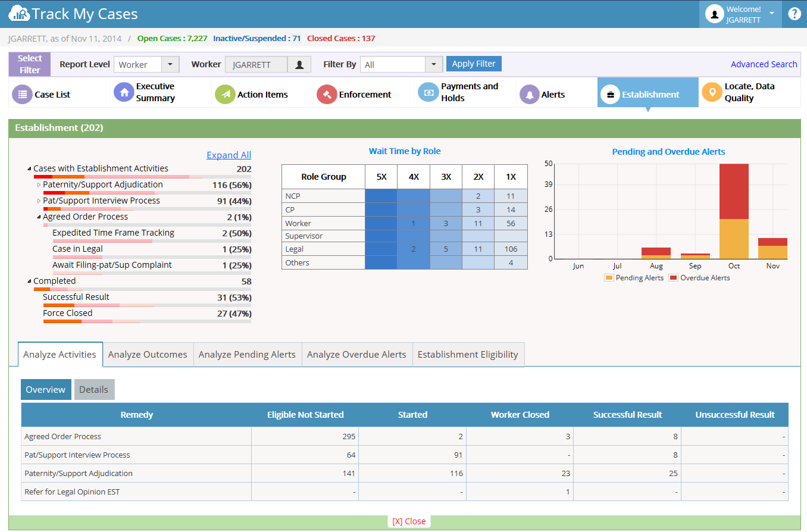
Task: Open the Enforcement gavel icon
Action: (x=327, y=94)
